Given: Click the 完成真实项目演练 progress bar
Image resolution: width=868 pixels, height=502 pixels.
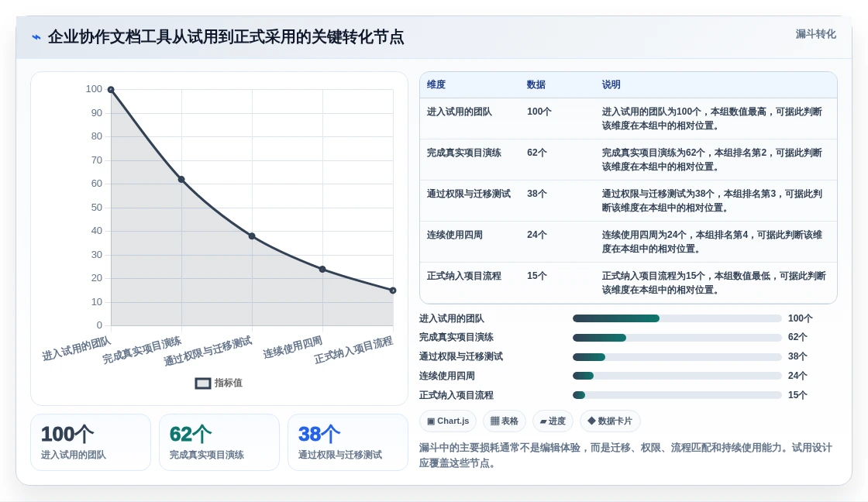Looking at the screenshot, I should click(677, 338).
